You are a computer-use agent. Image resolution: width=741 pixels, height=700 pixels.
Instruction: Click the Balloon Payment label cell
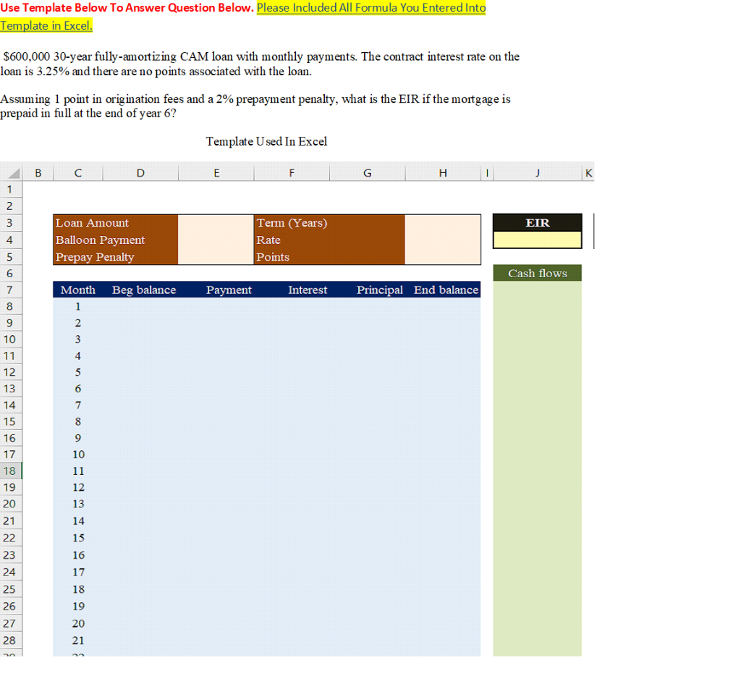[116, 240]
